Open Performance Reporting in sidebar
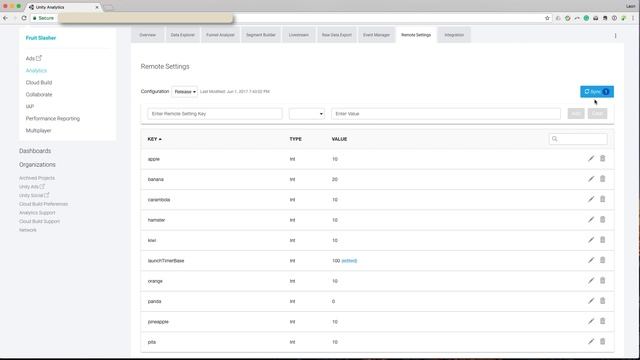 tap(53, 118)
